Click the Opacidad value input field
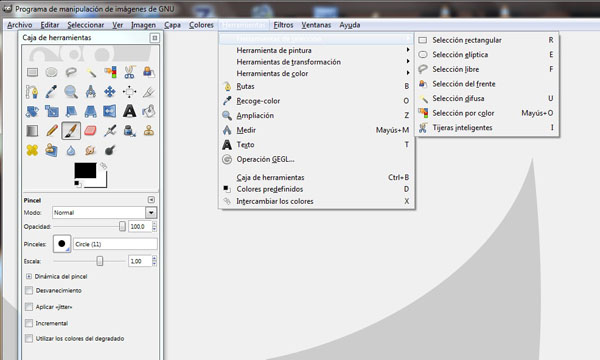Screen dimensions: 600x360 click(140, 226)
